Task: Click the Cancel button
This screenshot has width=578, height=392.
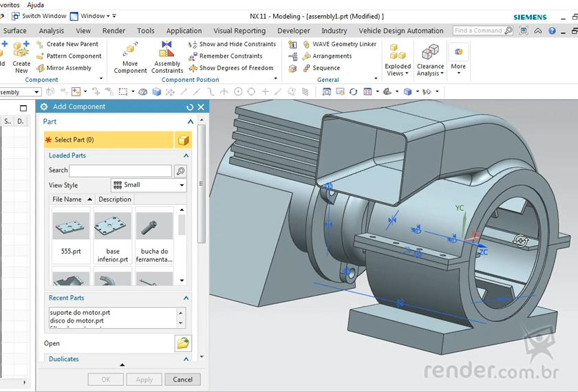Action: click(x=183, y=380)
